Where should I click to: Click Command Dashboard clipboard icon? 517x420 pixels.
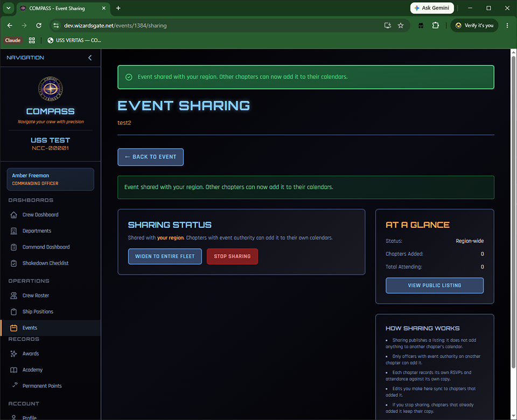[13, 247]
